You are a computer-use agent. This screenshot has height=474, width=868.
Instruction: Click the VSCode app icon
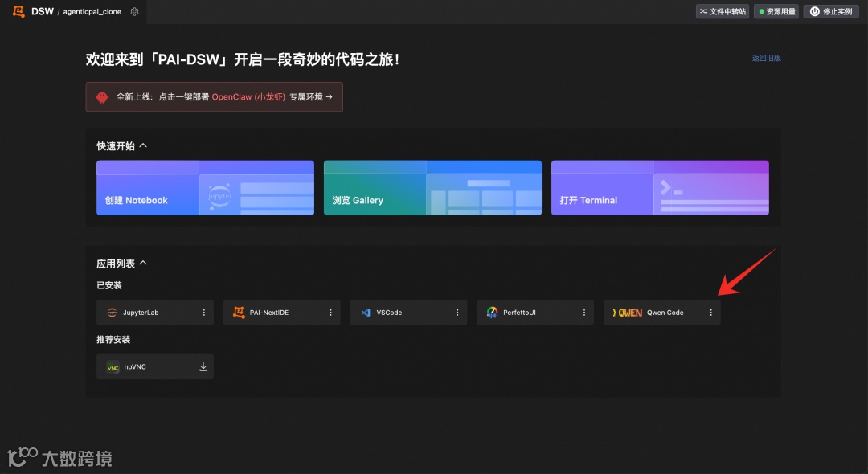click(366, 313)
